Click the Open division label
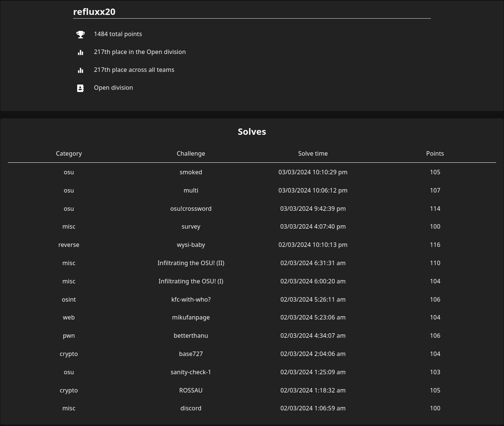 113,88
